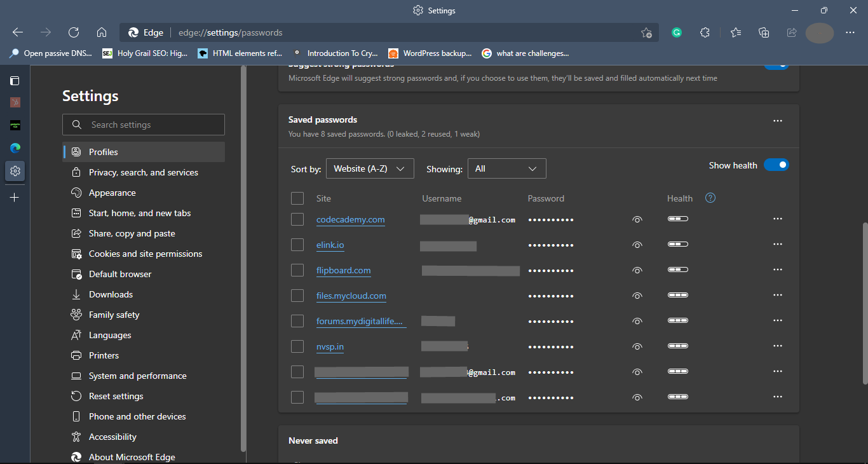
Task: Open the files.mycloud.com site link
Action: click(351, 296)
